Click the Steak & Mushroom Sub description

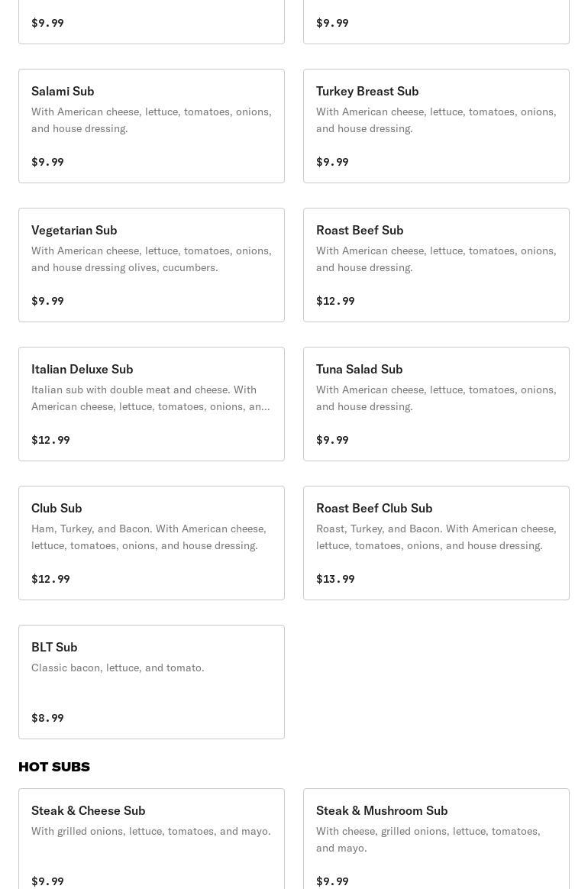[428, 839]
